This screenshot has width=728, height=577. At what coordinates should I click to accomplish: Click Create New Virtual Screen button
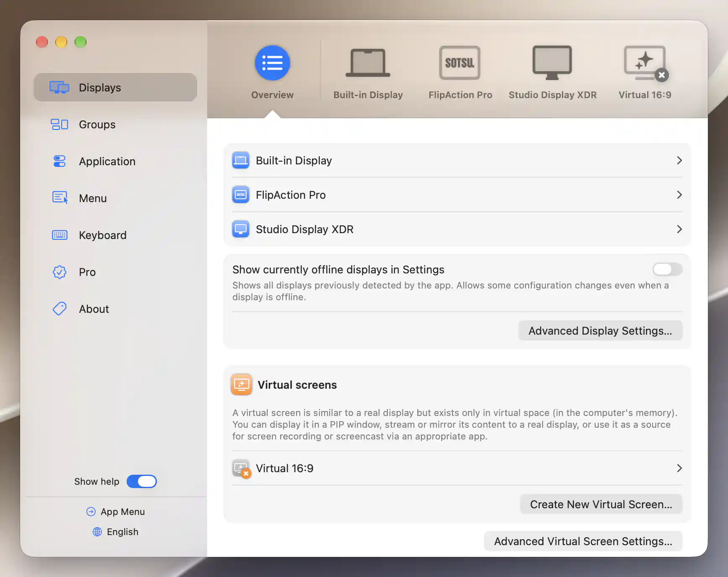coord(601,504)
